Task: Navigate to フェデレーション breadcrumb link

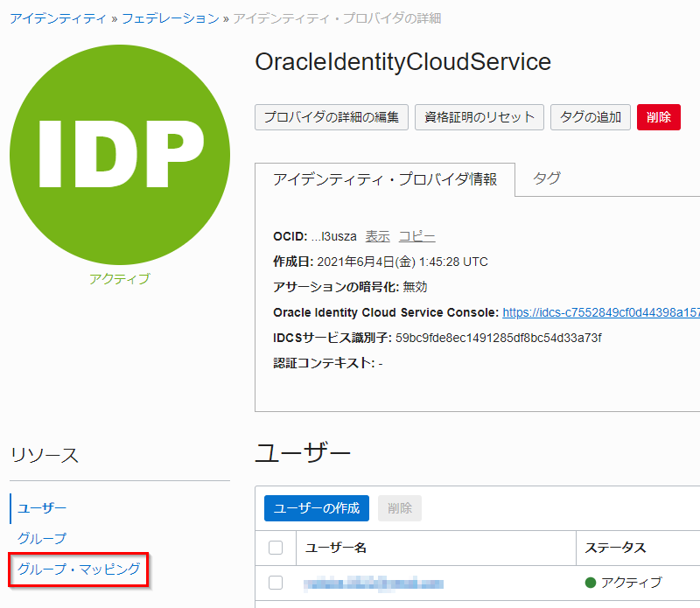Action: pos(170,17)
